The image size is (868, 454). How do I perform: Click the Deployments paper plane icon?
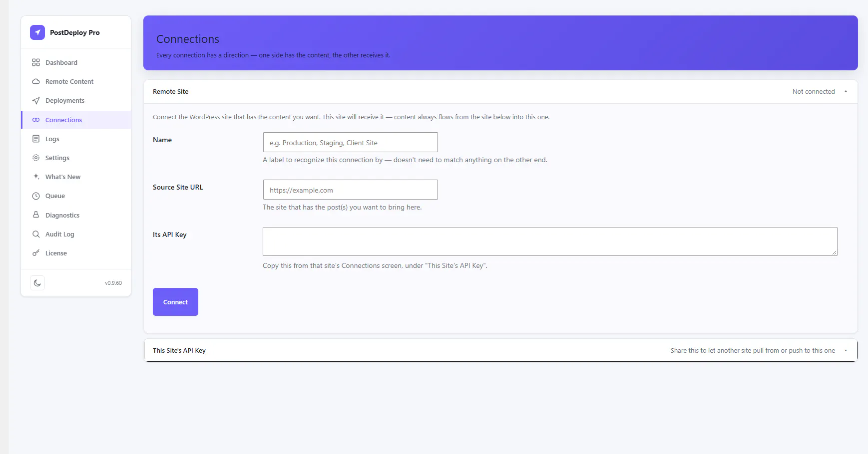coord(36,100)
